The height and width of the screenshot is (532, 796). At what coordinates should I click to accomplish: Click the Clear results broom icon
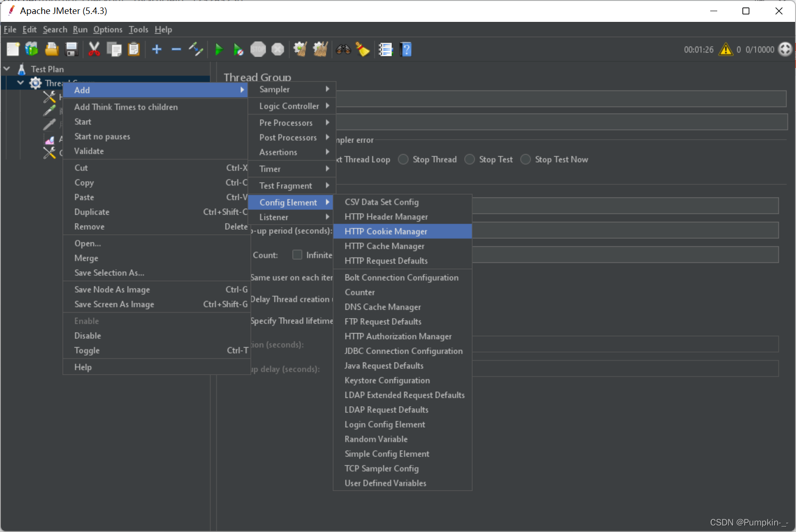click(300, 49)
